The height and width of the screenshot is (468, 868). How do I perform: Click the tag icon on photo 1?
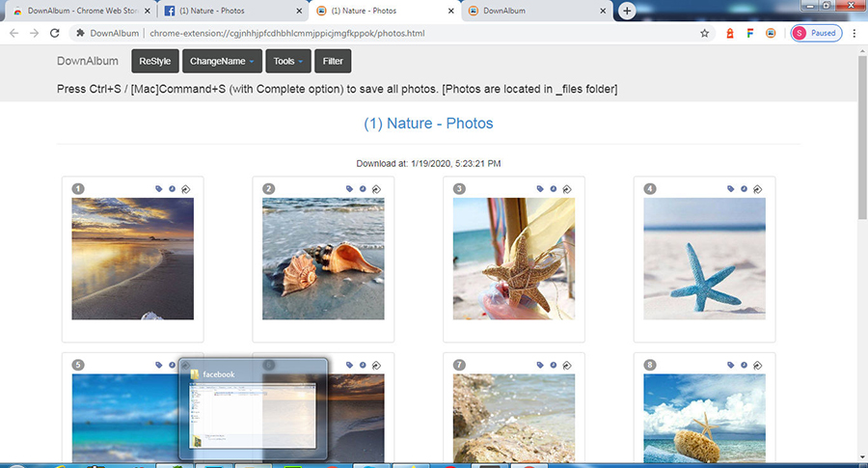(159, 189)
